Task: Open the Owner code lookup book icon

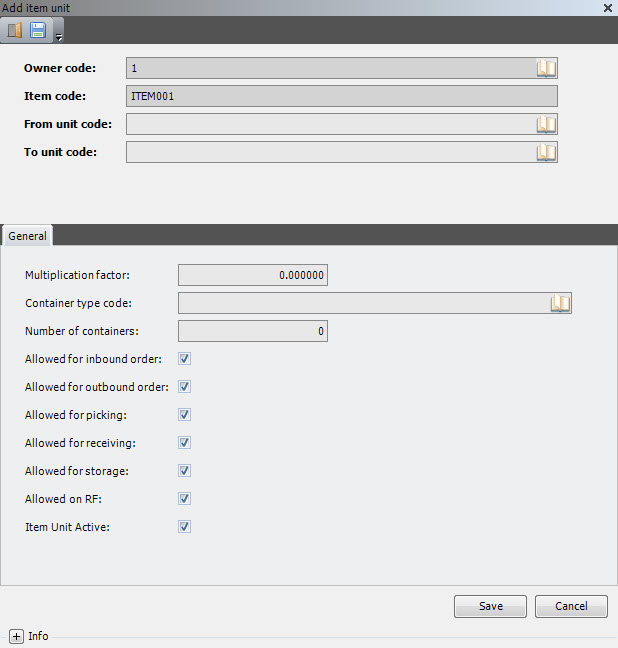Action: click(x=546, y=68)
